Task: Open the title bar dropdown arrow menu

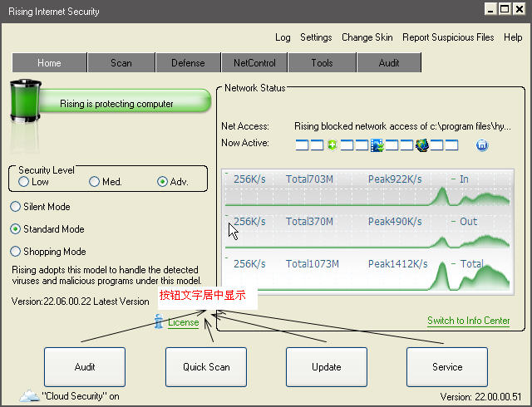Action: click(x=492, y=10)
